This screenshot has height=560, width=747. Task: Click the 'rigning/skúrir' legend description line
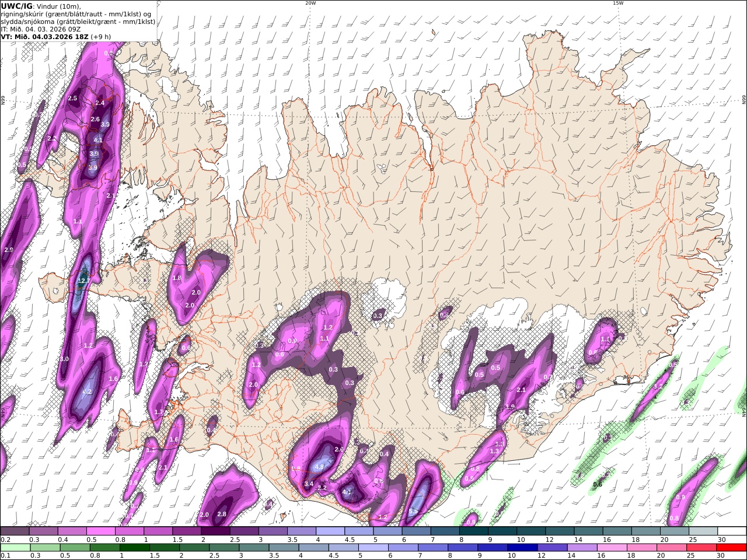point(76,14)
